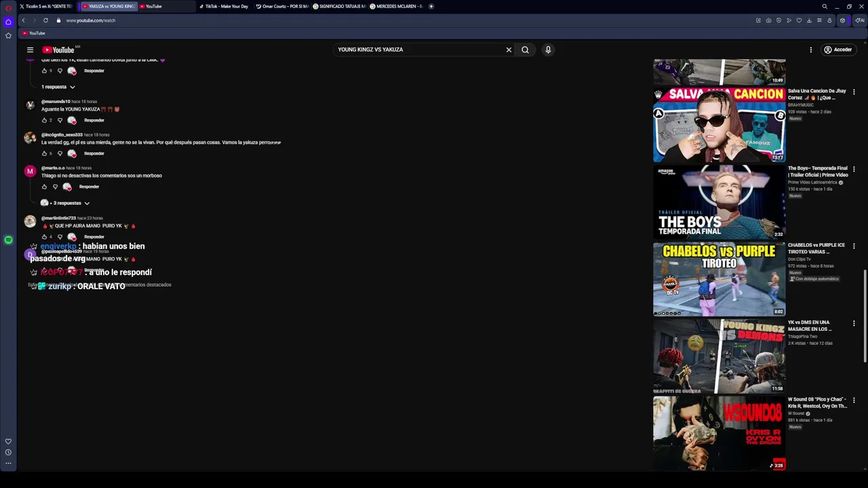This screenshot has height=488, width=868.
Task: Open options menu for Salva Una Cancion video
Action: [854, 91]
